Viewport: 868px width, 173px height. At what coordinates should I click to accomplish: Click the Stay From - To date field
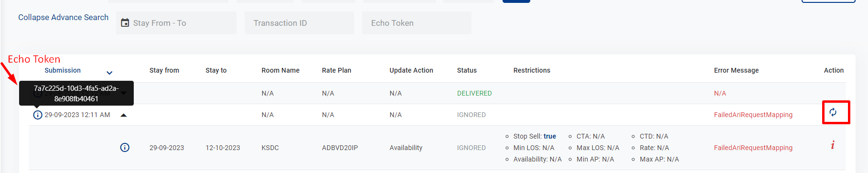pyautogui.click(x=176, y=23)
